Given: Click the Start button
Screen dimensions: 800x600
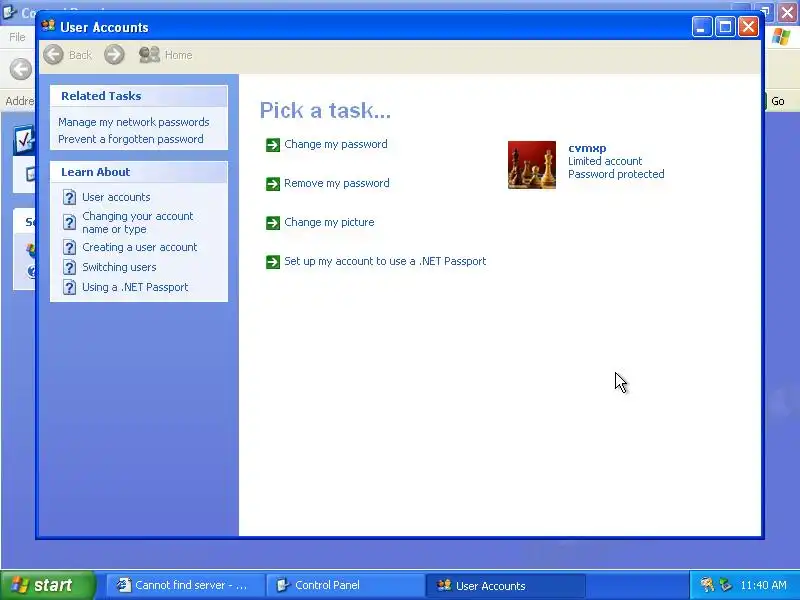Looking at the screenshot, I should pos(47,585).
